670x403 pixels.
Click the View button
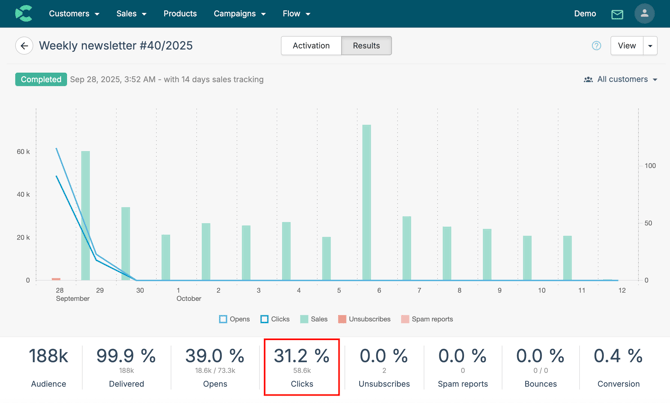click(x=626, y=46)
